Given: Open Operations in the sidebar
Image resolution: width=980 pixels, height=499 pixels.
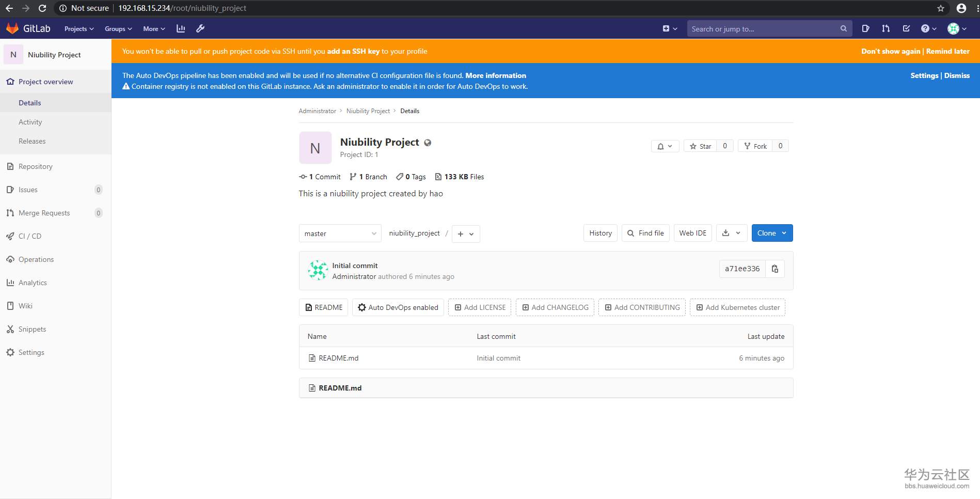Looking at the screenshot, I should (55, 259).
